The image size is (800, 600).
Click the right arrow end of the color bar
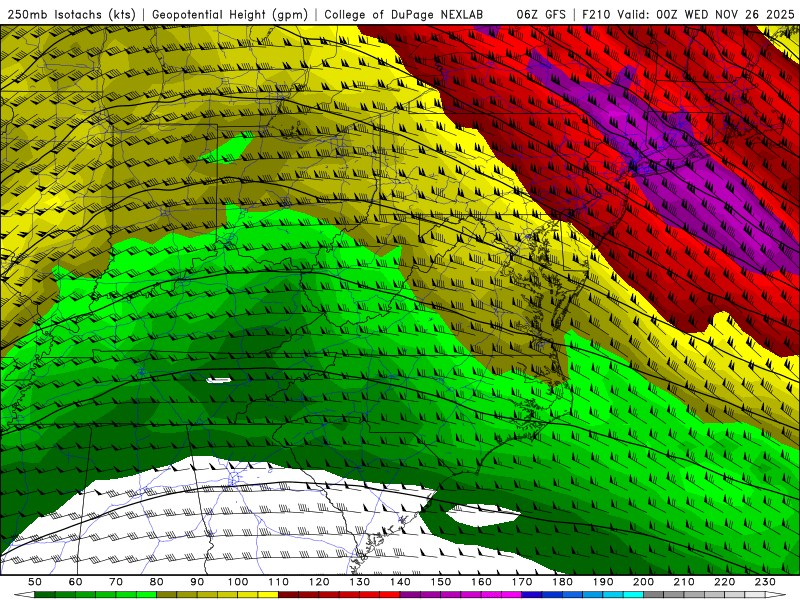coord(776,595)
